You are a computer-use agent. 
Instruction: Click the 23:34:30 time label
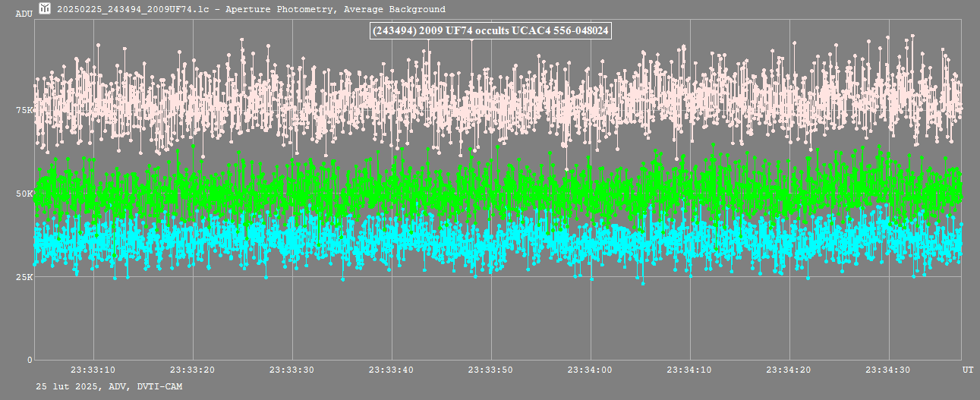pos(889,370)
